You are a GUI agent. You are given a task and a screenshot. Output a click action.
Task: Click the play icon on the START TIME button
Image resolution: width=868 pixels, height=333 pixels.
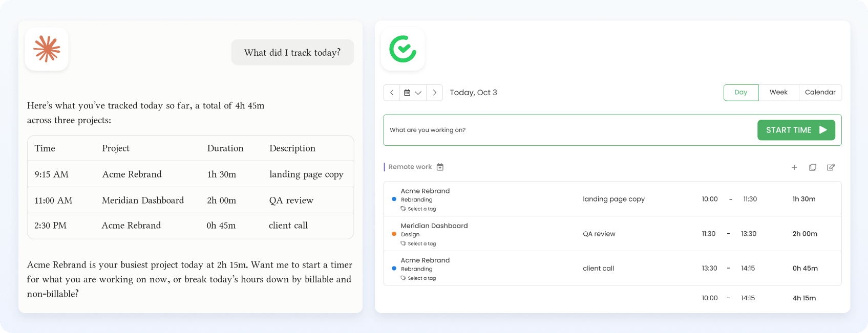pos(823,130)
